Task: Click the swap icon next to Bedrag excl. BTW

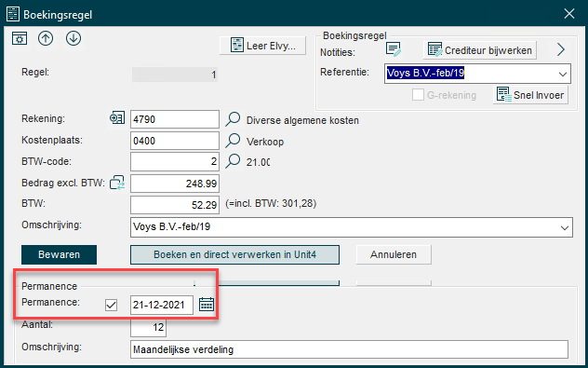Action: (117, 183)
